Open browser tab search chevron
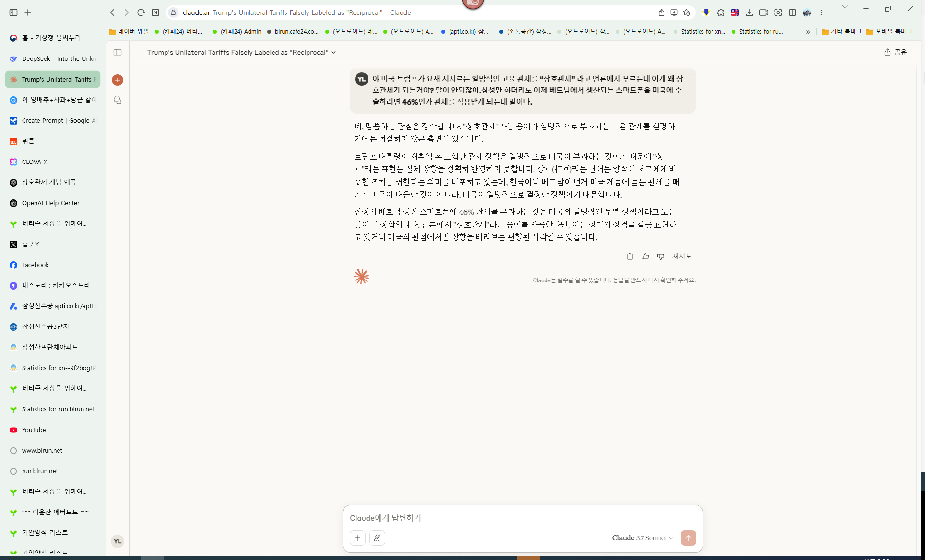This screenshot has height=560, width=925. coord(845,7)
